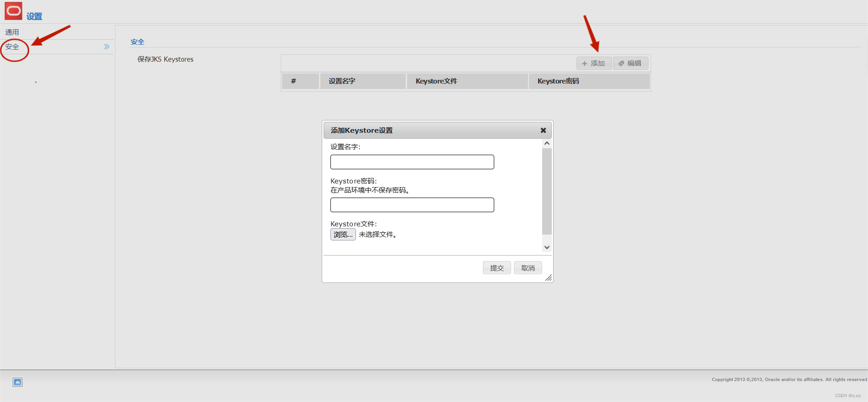Click the dialog scrollbar down arrow

pos(547,247)
